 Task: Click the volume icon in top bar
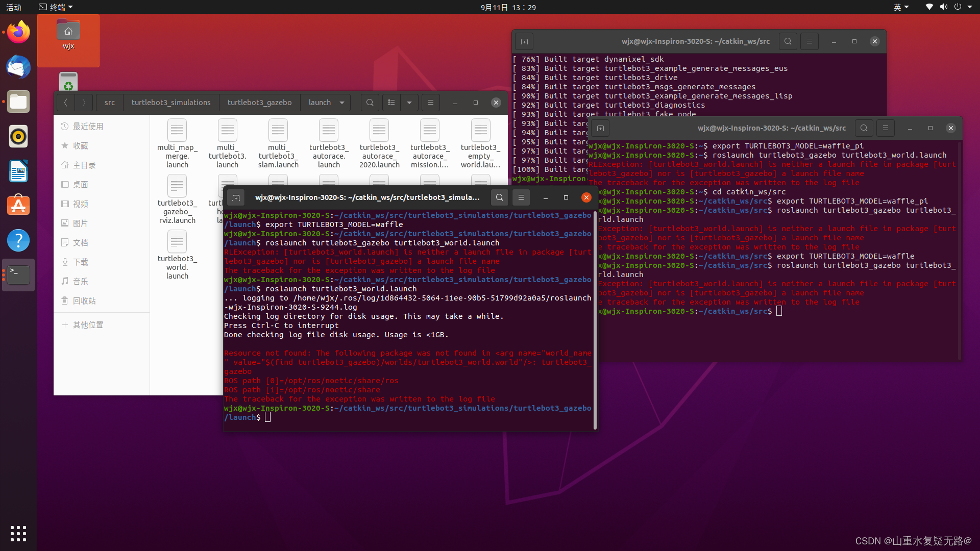tap(944, 7)
